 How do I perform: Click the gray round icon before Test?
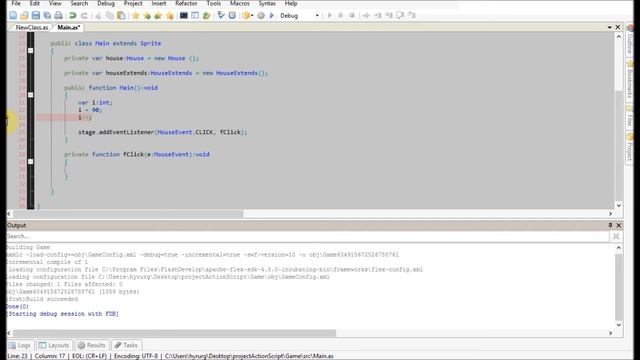coord(261,16)
